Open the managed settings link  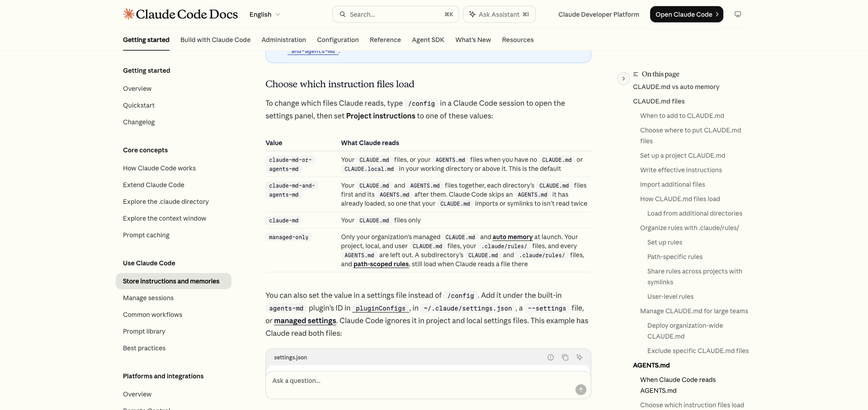pyautogui.click(x=305, y=320)
